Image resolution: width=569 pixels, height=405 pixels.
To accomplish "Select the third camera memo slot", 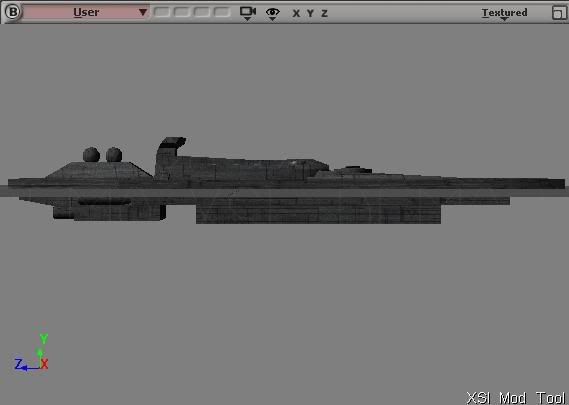I will pyautogui.click(x=202, y=12).
